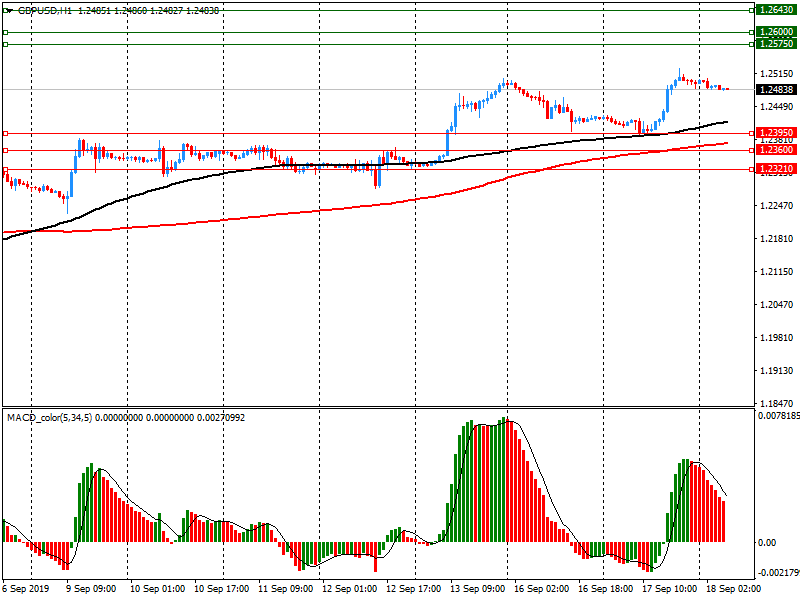Click the 1.21810 price axis value
800x600 pixels.
tap(777, 239)
